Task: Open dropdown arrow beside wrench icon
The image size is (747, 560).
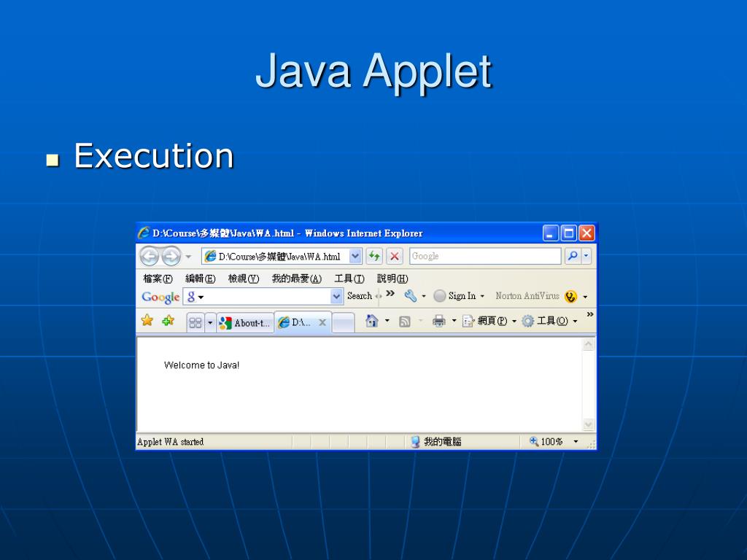Action: 424,296
